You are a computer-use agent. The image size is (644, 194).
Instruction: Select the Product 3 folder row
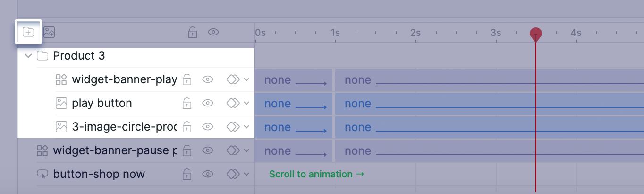(136, 56)
